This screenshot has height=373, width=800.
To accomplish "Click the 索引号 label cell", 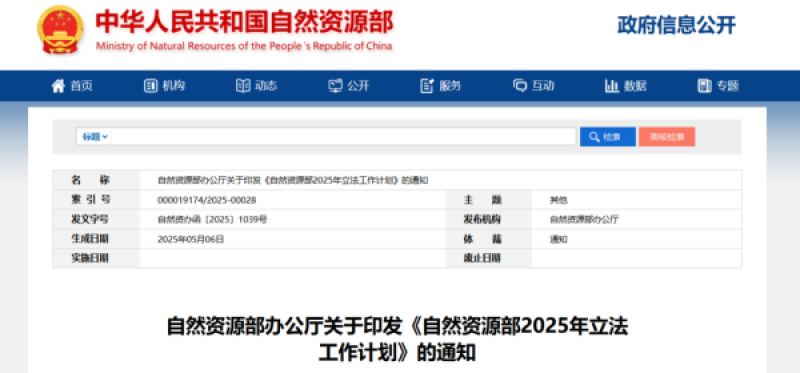I will pyautogui.click(x=96, y=200).
